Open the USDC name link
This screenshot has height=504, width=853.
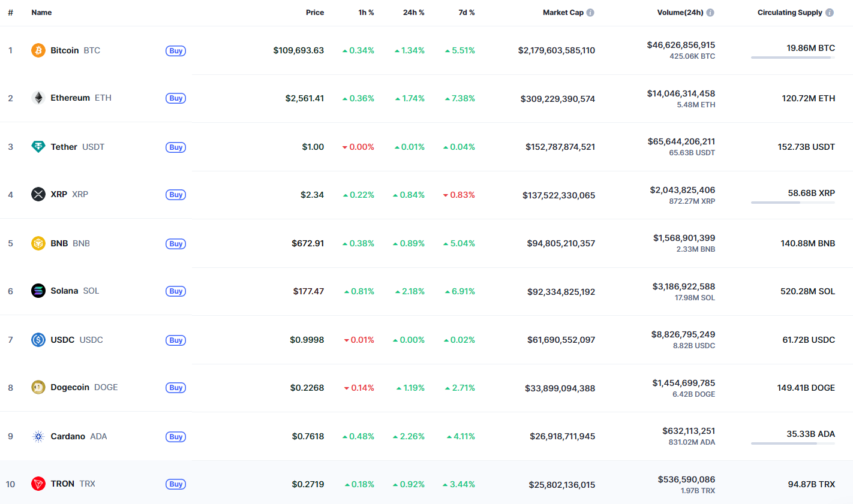77,340
